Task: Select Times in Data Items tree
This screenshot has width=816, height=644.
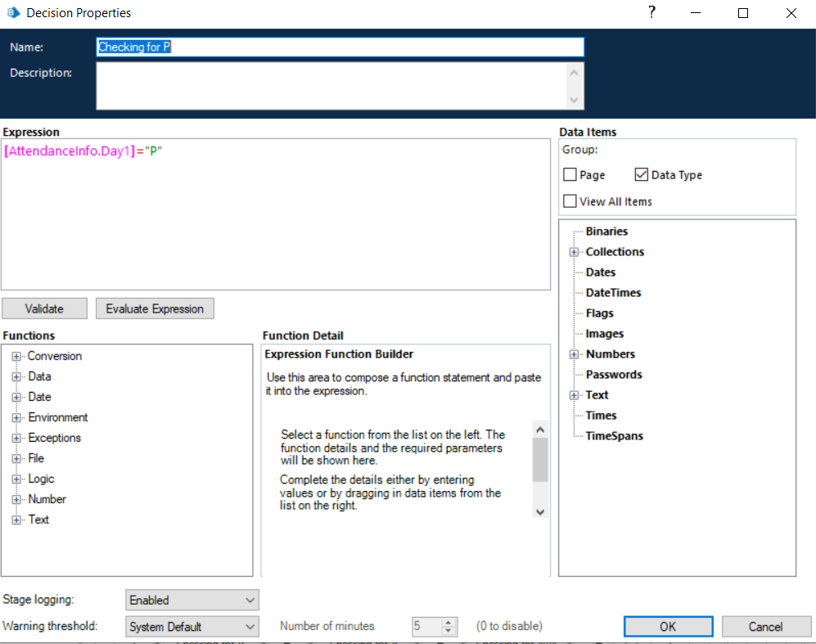Action: [x=601, y=416]
